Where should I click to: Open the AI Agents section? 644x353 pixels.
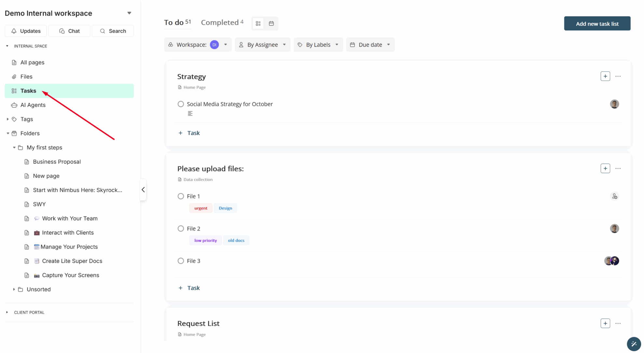coord(33,105)
